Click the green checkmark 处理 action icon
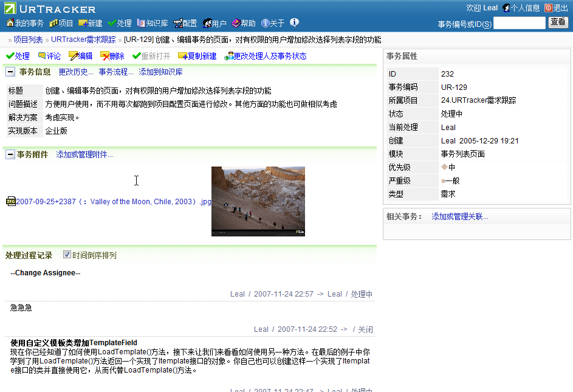 pos(10,56)
